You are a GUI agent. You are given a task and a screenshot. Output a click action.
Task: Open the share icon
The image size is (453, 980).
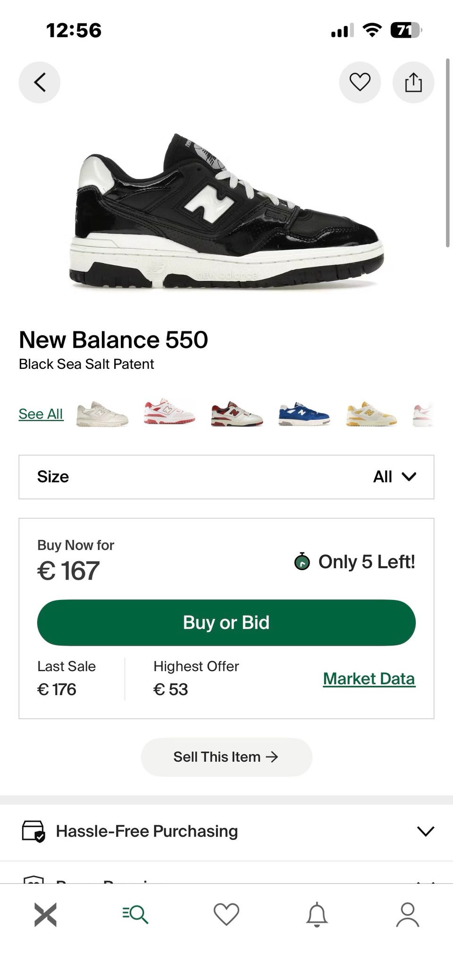413,83
